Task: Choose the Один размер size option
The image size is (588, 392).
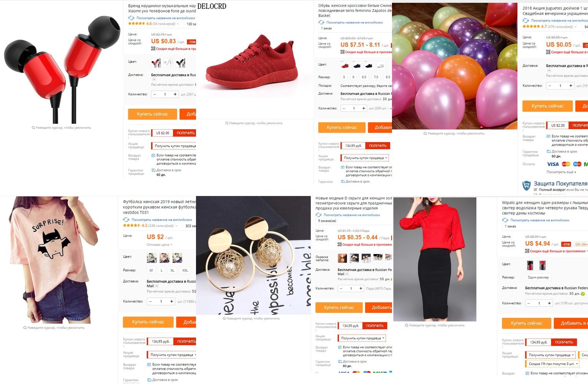Action: 538,277
